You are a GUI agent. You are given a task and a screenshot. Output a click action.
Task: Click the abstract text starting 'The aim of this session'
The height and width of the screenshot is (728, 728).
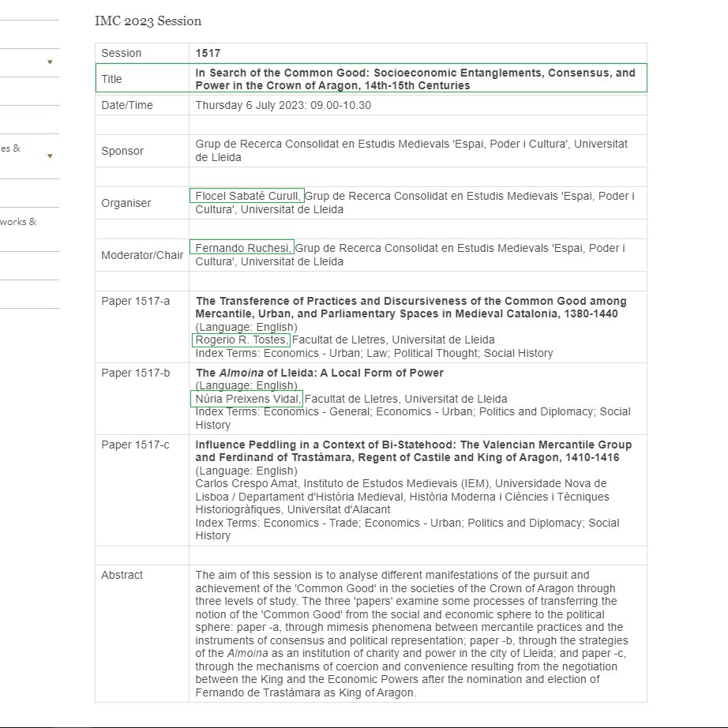pos(411,634)
